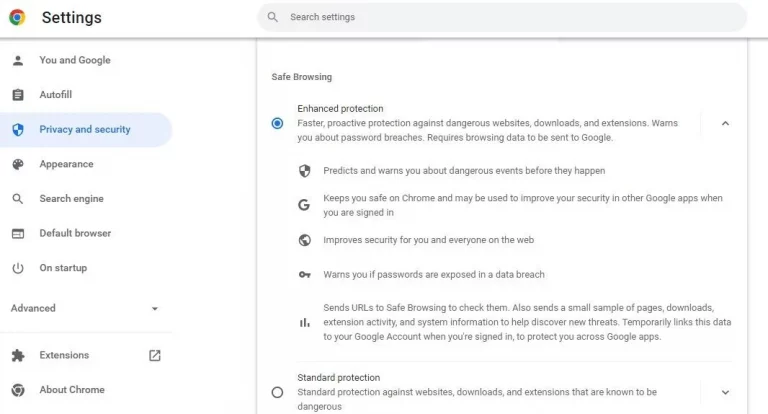Go to Privacy and security section
The width and height of the screenshot is (768, 414).
86,129
